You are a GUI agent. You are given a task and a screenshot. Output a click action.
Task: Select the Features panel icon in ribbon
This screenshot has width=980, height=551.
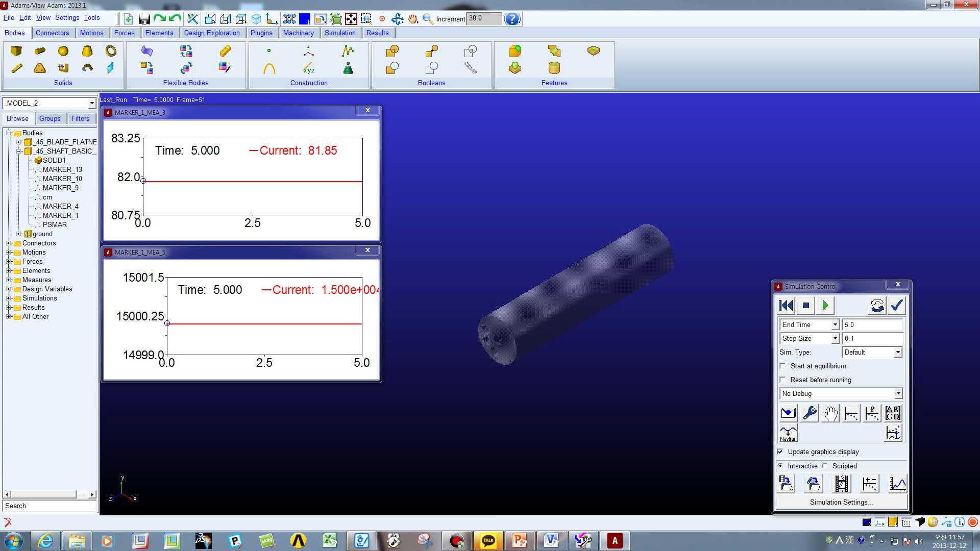click(554, 82)
